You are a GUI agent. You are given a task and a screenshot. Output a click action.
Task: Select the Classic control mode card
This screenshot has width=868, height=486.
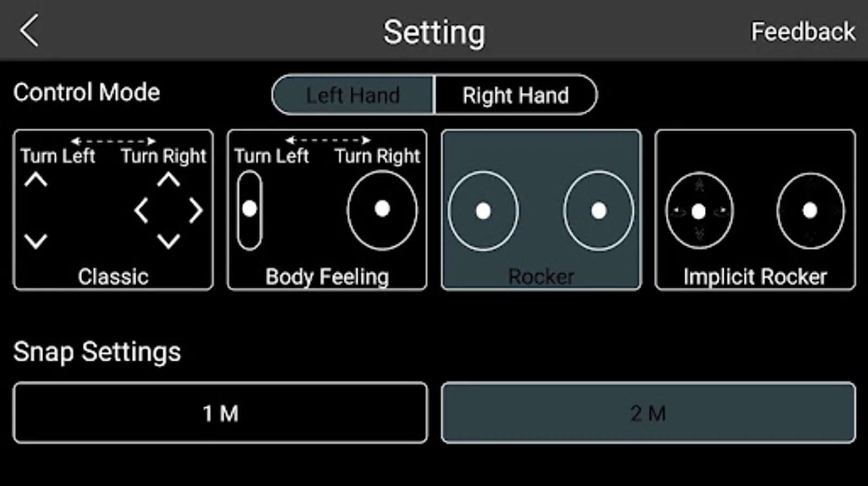click(x=113, y=210)
